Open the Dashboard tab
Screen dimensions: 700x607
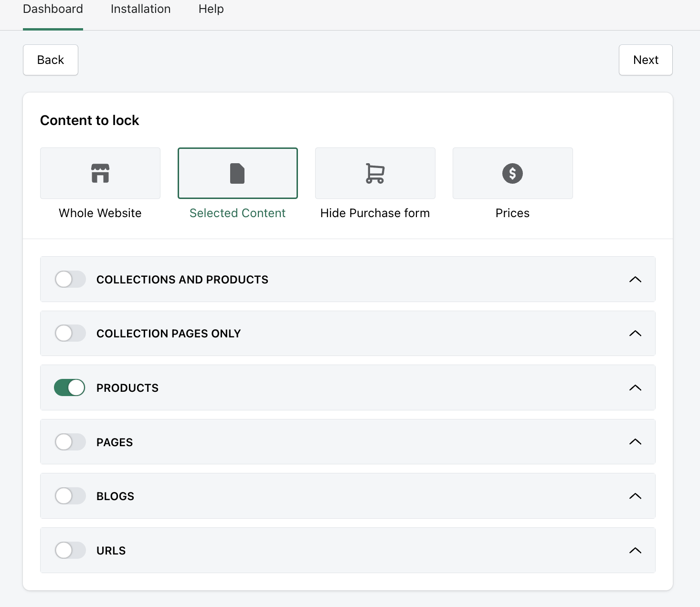coord(53,9)
